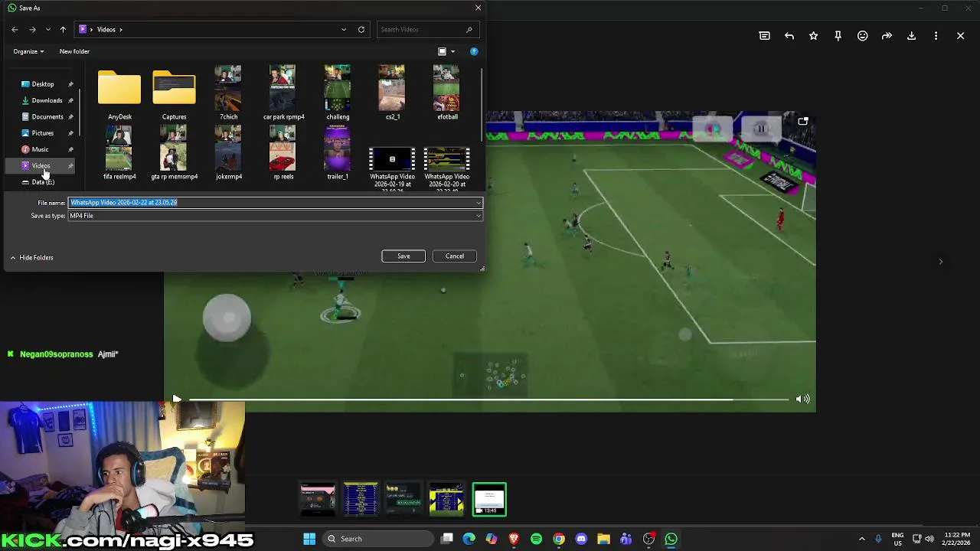Screen dimensions: 980x551
Task: Download media icon in WhatsApp
Action: [911, 36]
